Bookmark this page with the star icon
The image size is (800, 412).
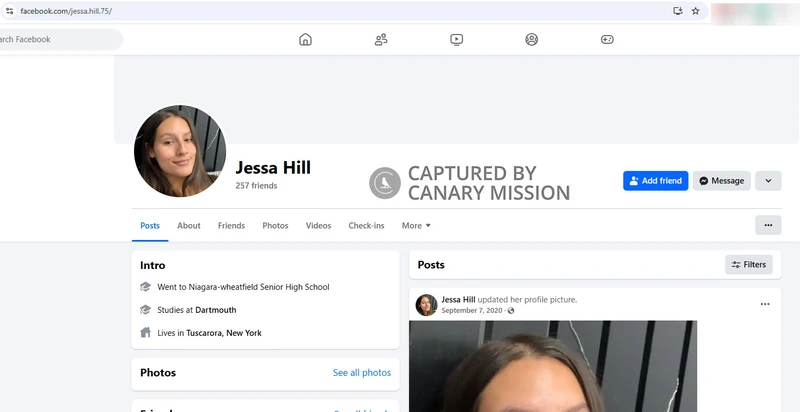point(695,11)
